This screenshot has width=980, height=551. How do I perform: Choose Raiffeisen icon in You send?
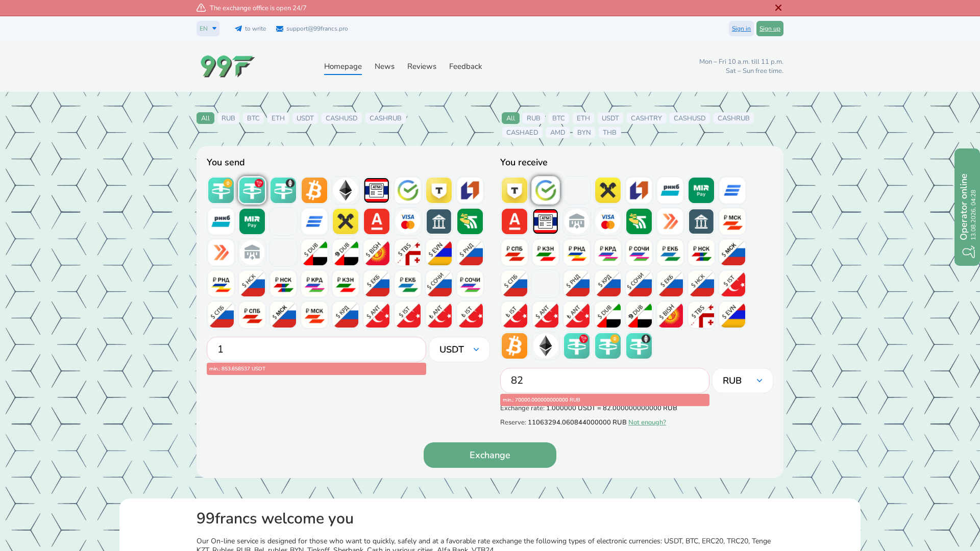coord(346,221)
